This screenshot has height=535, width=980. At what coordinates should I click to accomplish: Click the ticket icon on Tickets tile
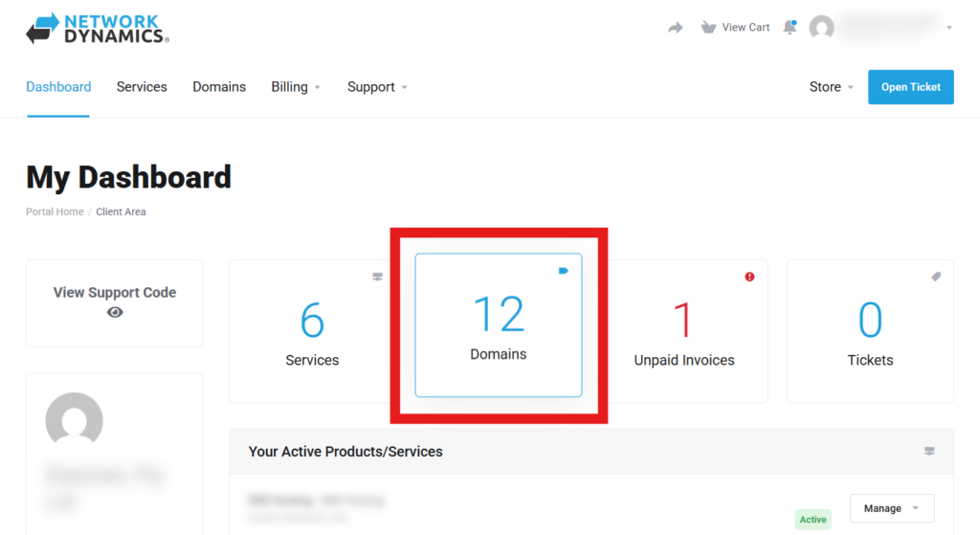(x=936, y=277)
